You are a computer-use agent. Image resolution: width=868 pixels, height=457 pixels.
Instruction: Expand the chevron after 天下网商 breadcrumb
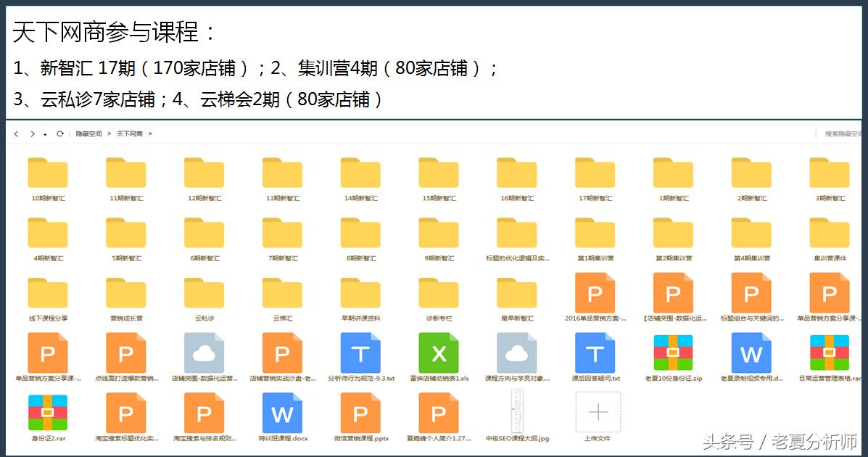151,133
